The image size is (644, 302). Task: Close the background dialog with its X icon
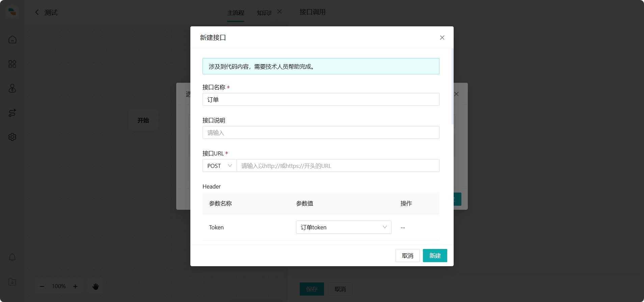(456, 94)
